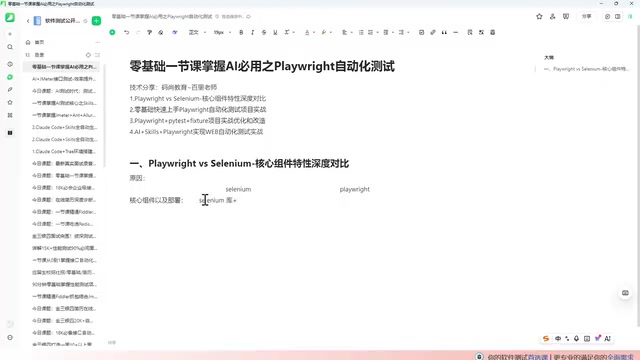Open the AI writing assistant in toolbar
640x360 pixels.
pos(175,32)
